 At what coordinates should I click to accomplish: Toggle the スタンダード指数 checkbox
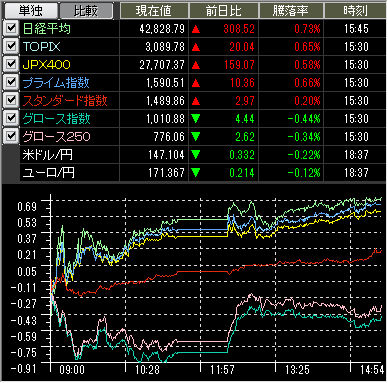click(11, 100)
